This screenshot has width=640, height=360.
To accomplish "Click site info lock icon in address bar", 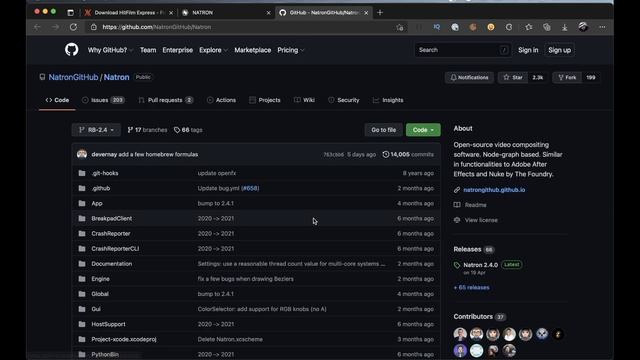I will tap(94, 27).
